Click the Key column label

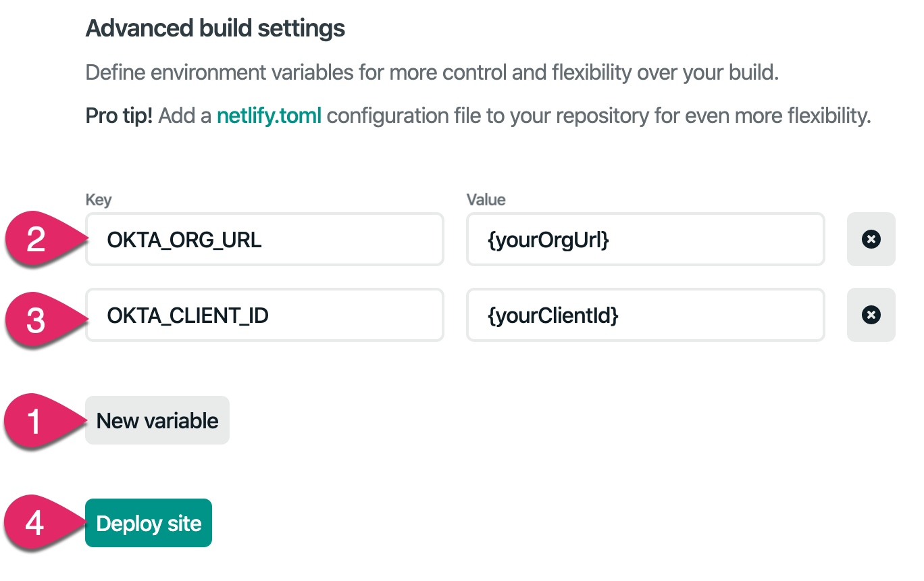[99, 200]
